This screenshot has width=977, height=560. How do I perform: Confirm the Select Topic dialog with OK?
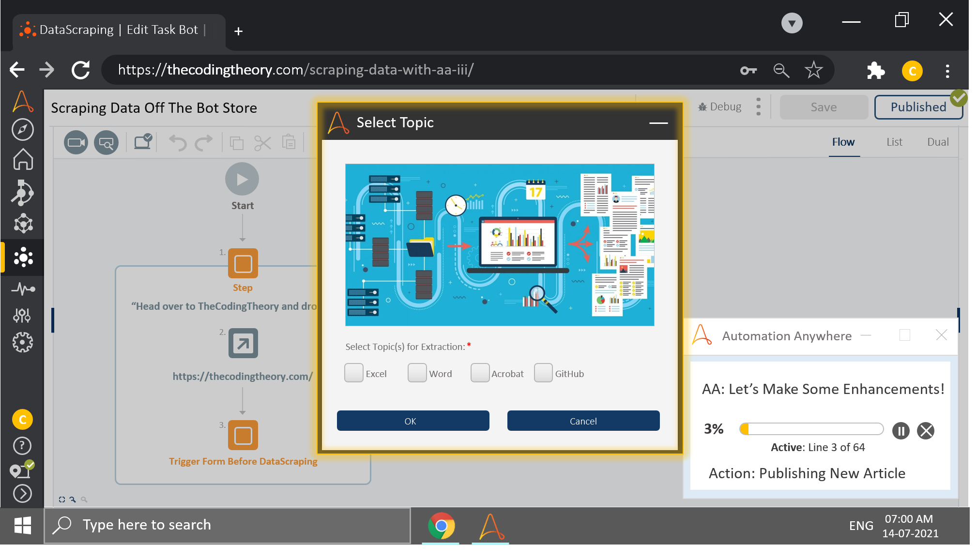pyautogui.click(x=413, y=421)
